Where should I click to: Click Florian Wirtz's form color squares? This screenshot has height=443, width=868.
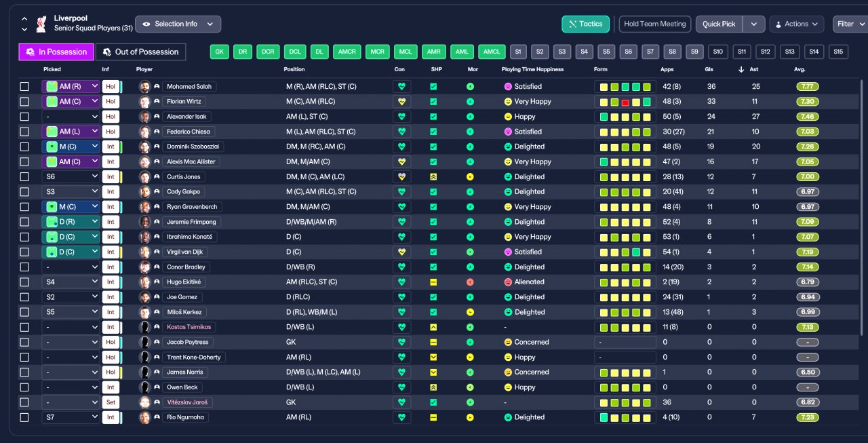[625, 102]
